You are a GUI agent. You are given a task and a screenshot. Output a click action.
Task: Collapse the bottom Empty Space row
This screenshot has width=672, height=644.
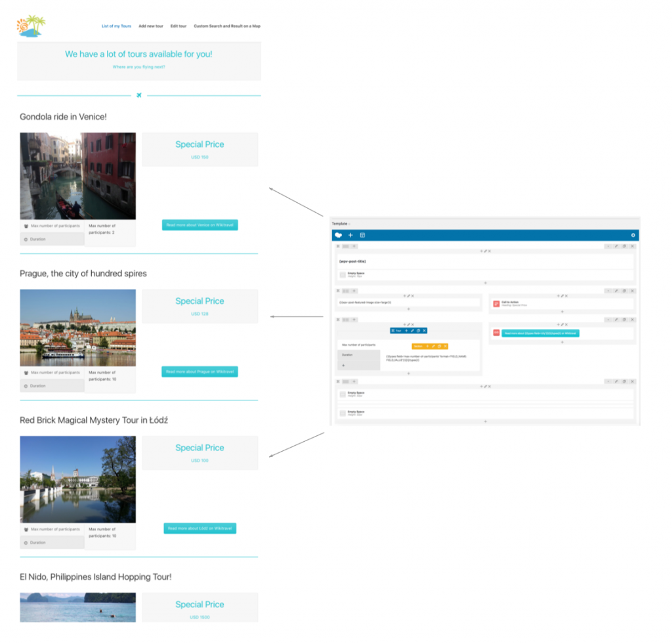[x=608, y=381]
